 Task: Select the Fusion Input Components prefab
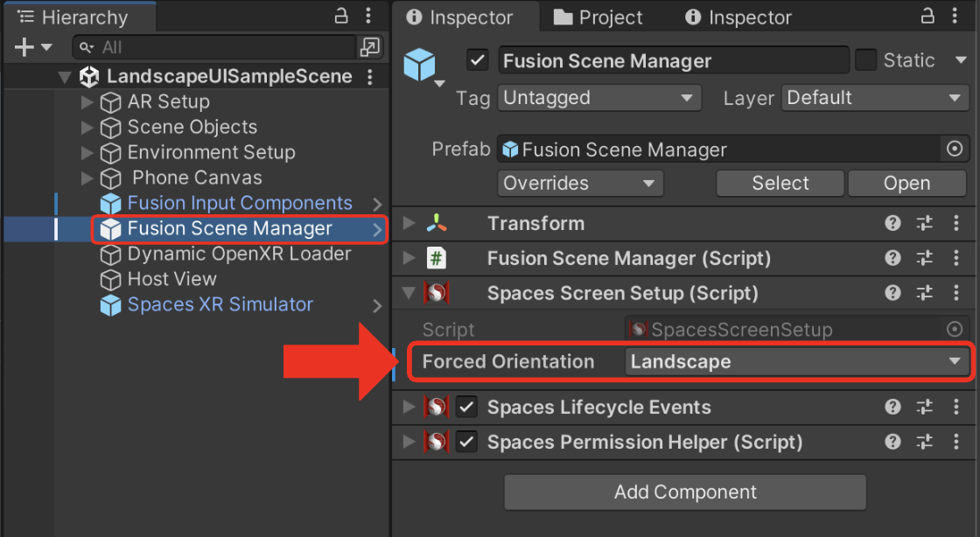(240, 203)
